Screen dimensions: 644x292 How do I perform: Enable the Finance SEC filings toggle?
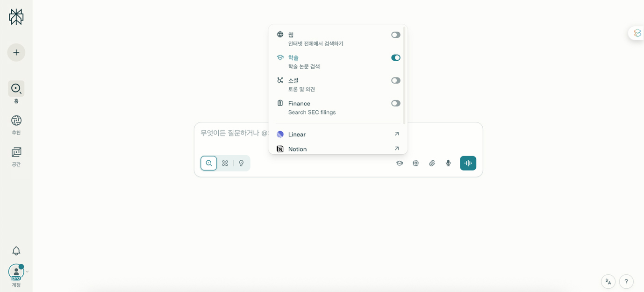(x=395, y=104)
